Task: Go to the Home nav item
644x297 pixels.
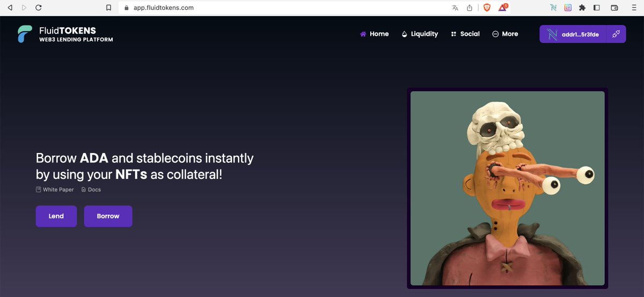Action: 374,34
